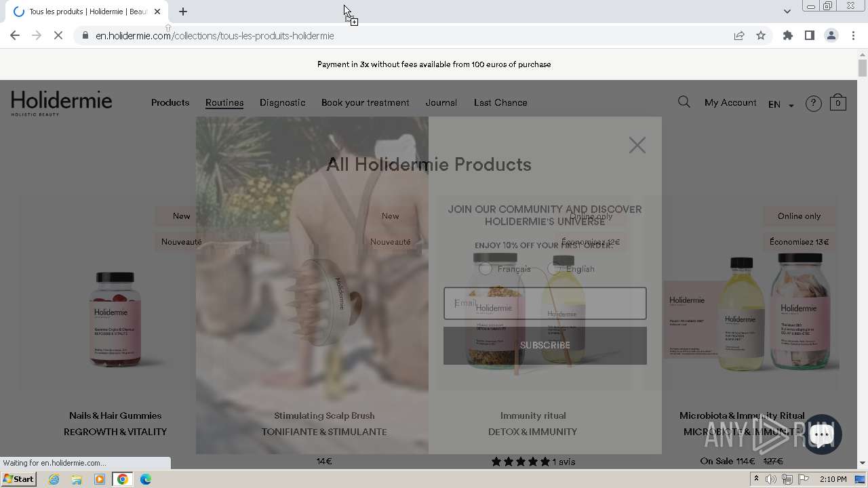Open the tab search chevron
This screenshot has width=868, height=488.
point(787,11)
